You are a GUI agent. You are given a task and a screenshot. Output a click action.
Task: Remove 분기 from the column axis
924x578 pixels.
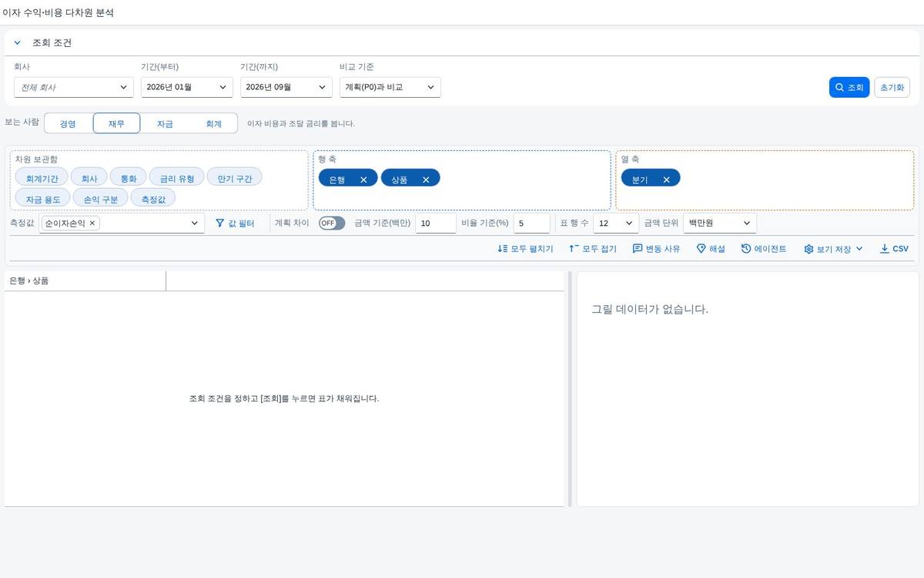(666, 180)
